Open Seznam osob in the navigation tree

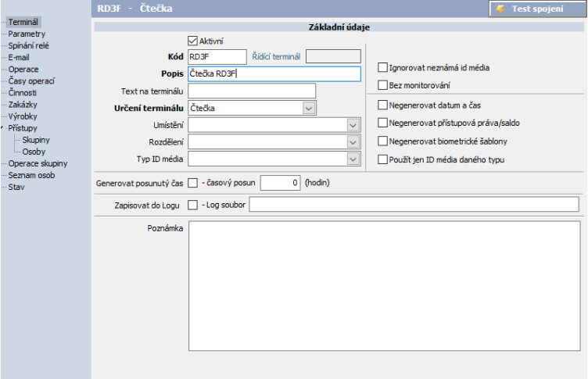[x=32, y=175]
